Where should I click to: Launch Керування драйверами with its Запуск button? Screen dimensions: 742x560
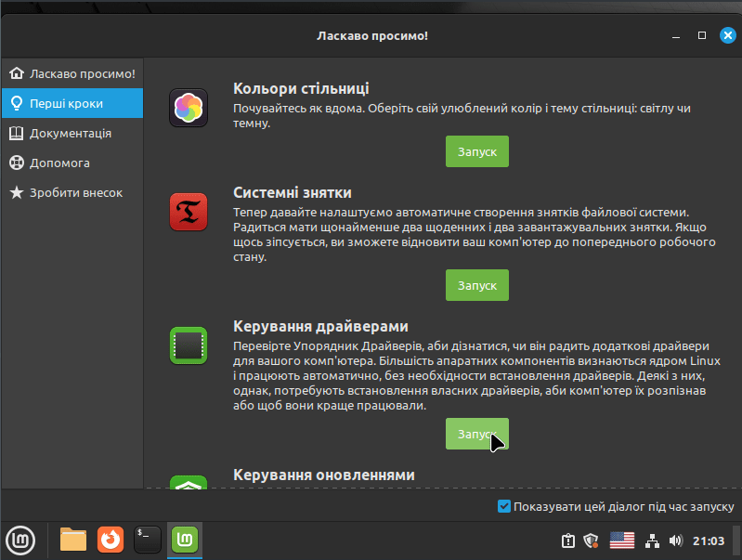pyautogui.click(x=477, y=434)
